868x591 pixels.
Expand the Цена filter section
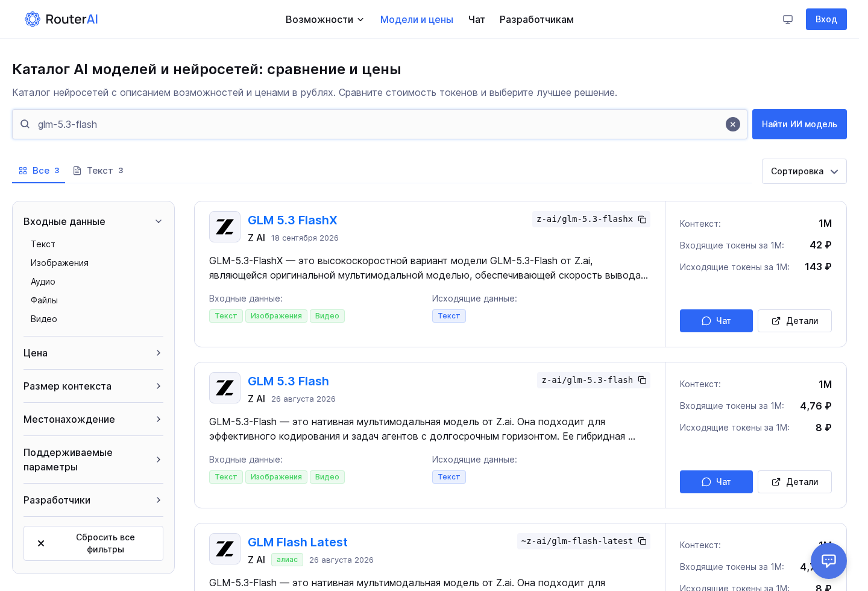coord(93,353)
